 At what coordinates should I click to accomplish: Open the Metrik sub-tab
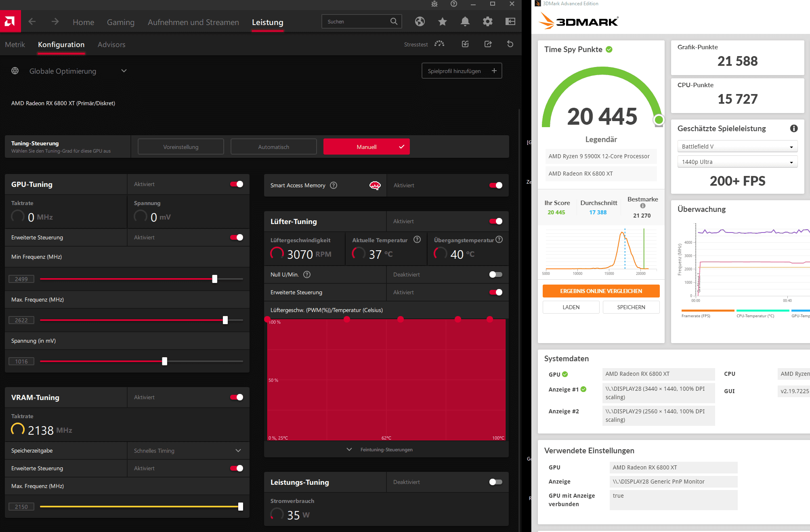[x=15, y=44]
